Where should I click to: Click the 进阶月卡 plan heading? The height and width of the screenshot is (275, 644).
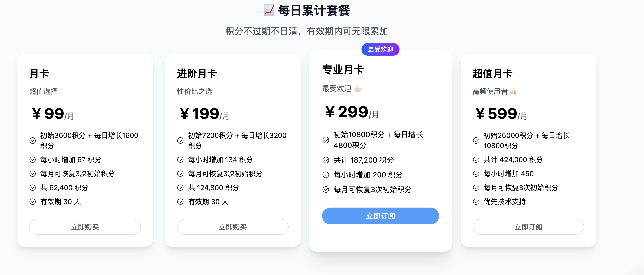coord(197,74)
